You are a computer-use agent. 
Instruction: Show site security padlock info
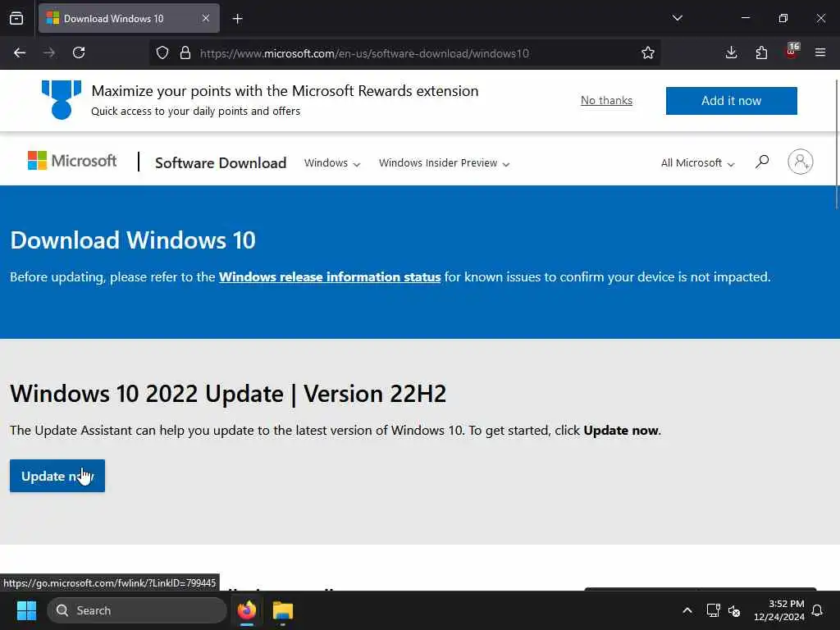coord(185,52)
